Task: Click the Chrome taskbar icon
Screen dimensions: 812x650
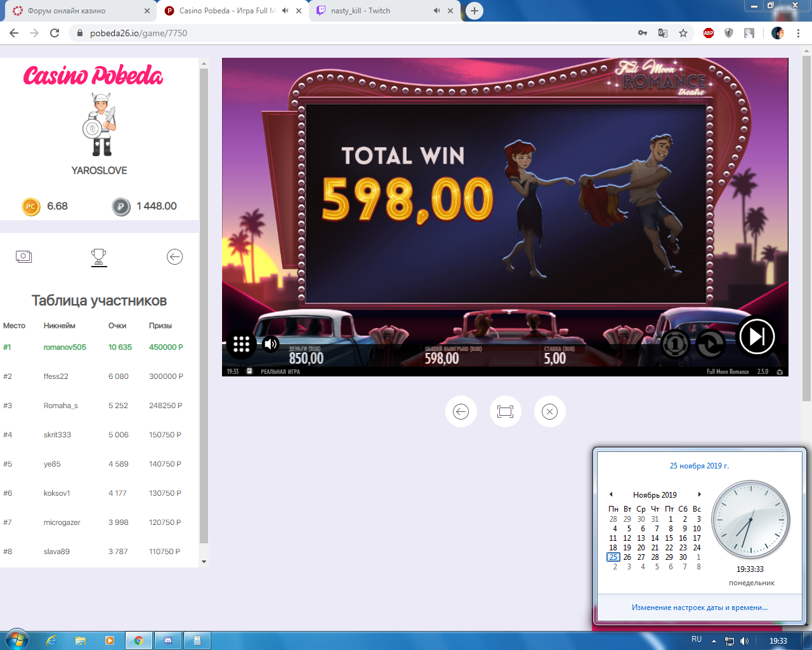Action: 138,640
